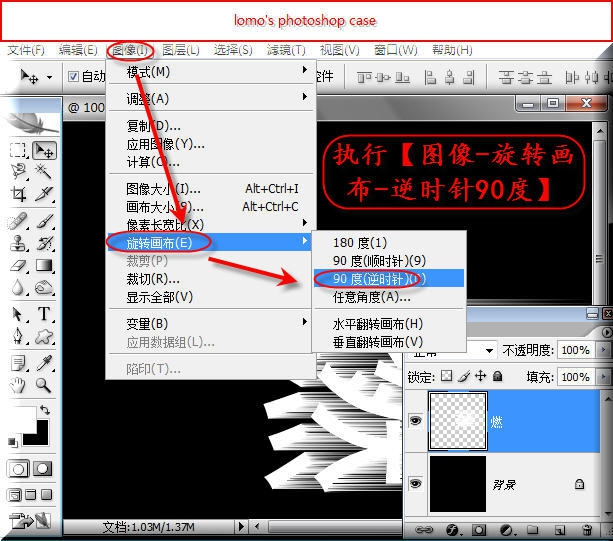
Task: Open the 图层(L) menu
Action: [181, 50]
